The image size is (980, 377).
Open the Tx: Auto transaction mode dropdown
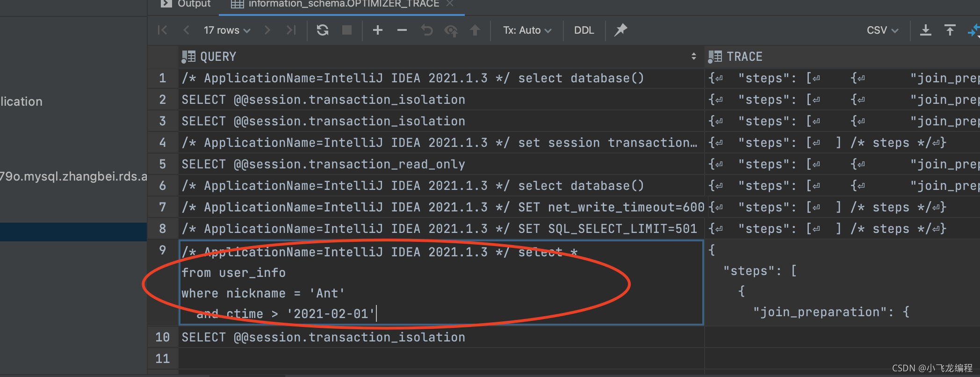pos(527,30)
